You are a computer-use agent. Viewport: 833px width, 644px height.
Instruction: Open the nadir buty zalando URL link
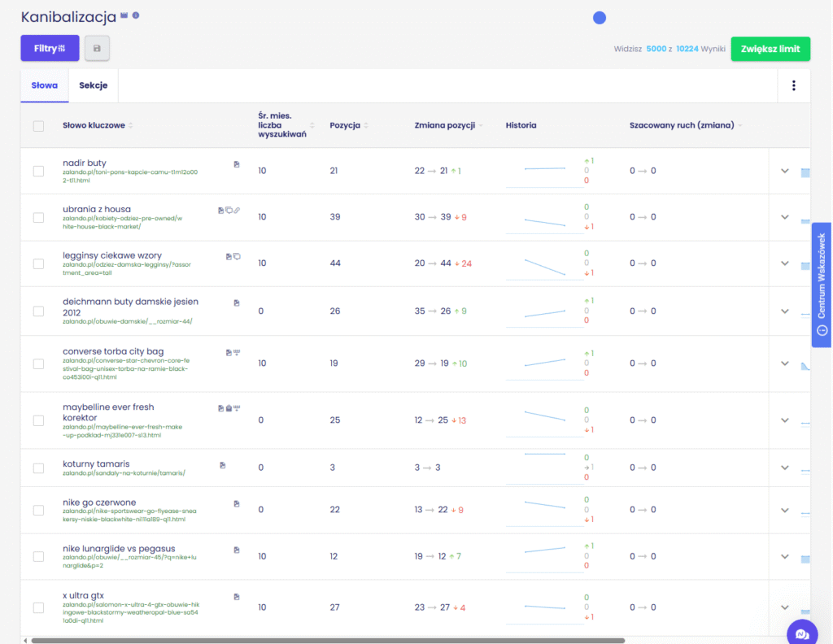click(x=130, y=176)
